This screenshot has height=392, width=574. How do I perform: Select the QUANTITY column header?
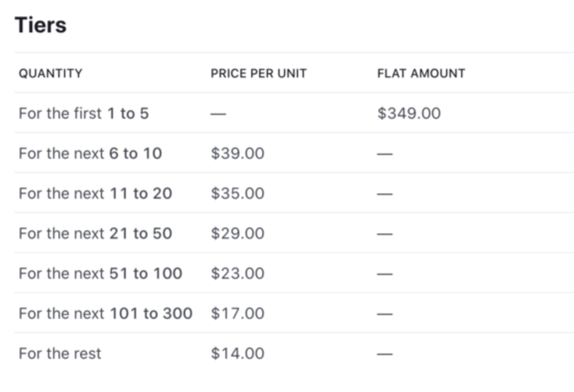pos(51,73)
